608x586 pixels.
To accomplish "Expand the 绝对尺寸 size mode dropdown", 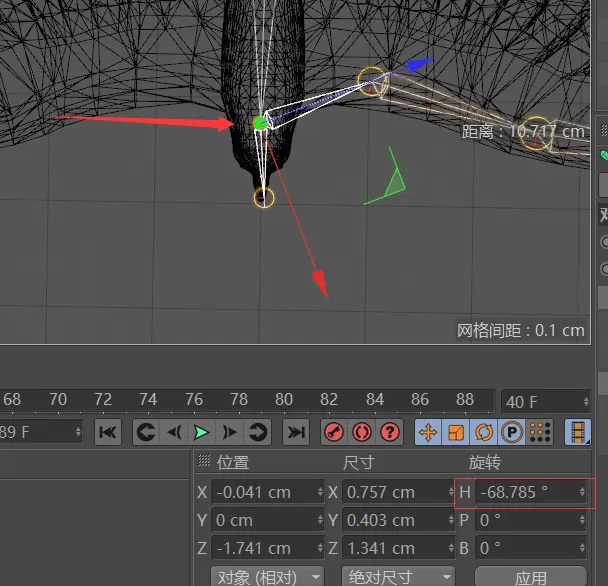I will point(397,577).
